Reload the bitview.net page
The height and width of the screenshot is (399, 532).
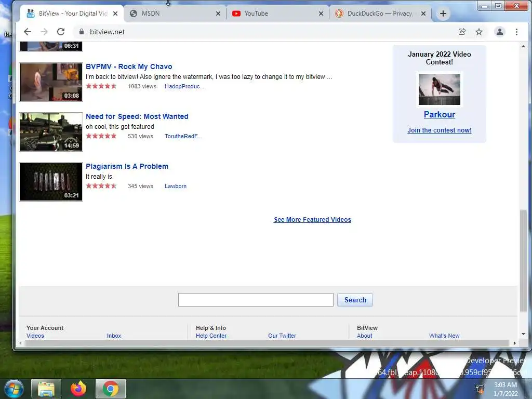coord(61,32)
